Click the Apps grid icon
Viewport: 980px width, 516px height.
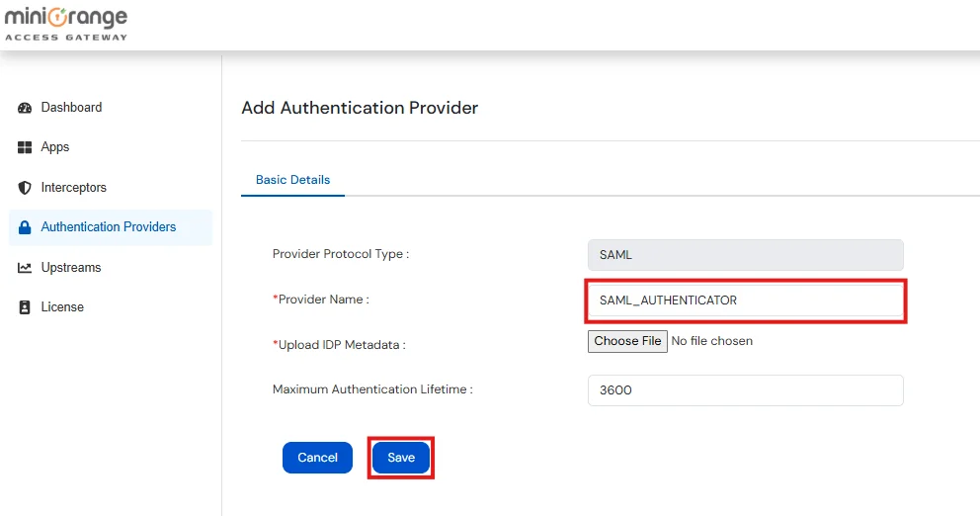click(25, 147)
